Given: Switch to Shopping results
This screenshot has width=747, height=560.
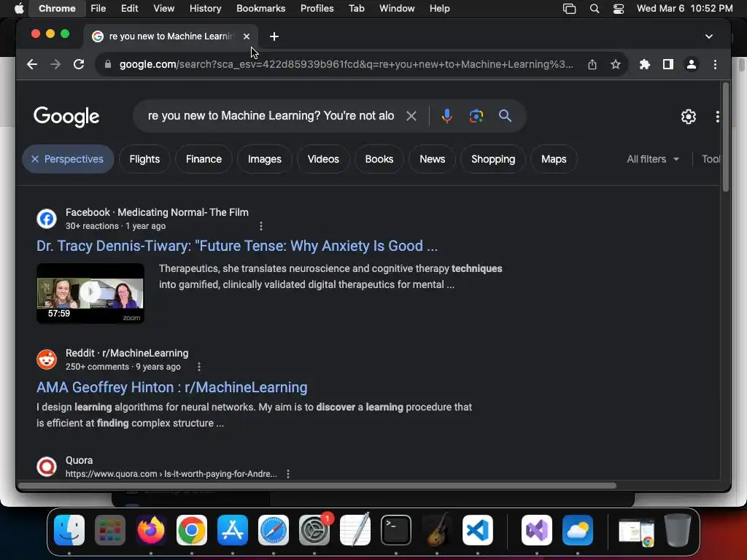Looking at the screenshot, I should 493,159.
